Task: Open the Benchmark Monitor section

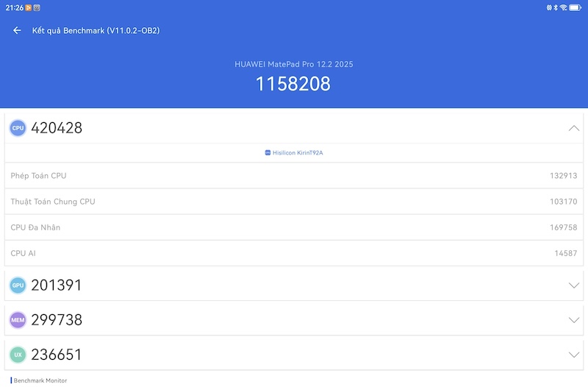Action: point(40,380)
